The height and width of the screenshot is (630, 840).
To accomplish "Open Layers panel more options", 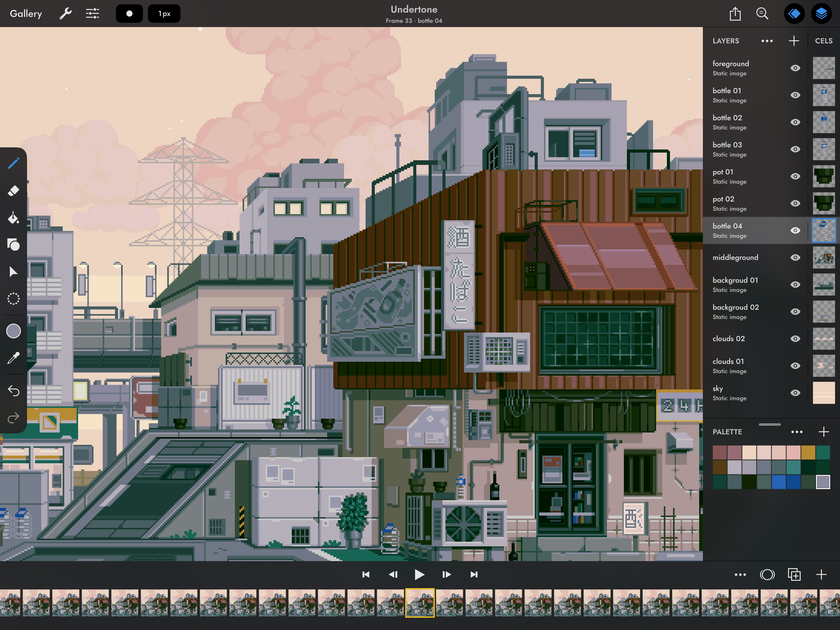I will coord(767,41).
